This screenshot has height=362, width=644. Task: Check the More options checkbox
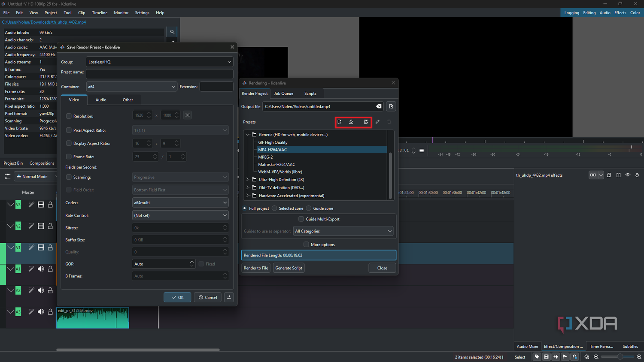click(306, 244)
